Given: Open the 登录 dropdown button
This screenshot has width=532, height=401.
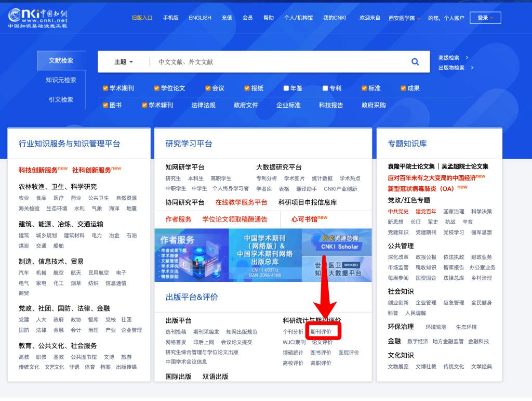Looking at the screenshot, I should pos(485,18).
